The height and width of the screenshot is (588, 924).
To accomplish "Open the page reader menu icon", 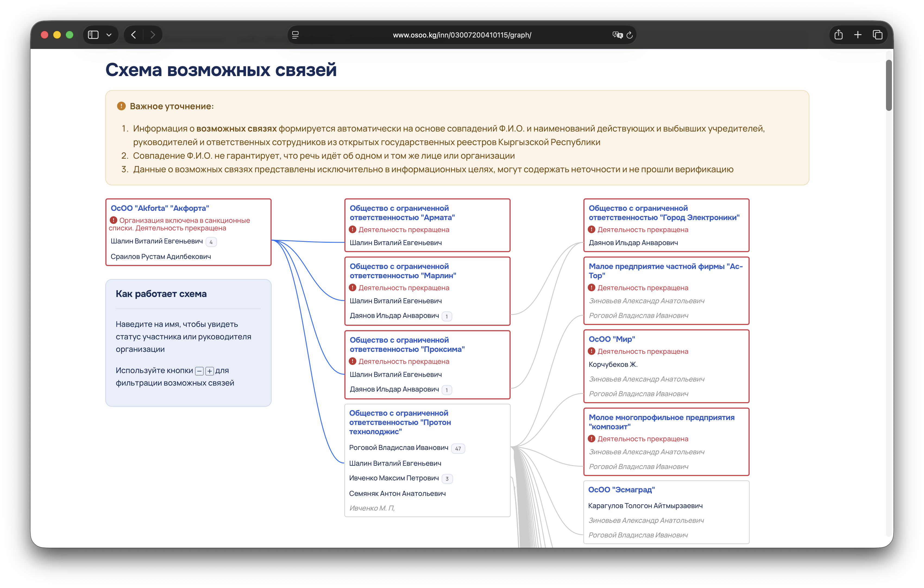I will pyautogui.click(x=295, y=35).
